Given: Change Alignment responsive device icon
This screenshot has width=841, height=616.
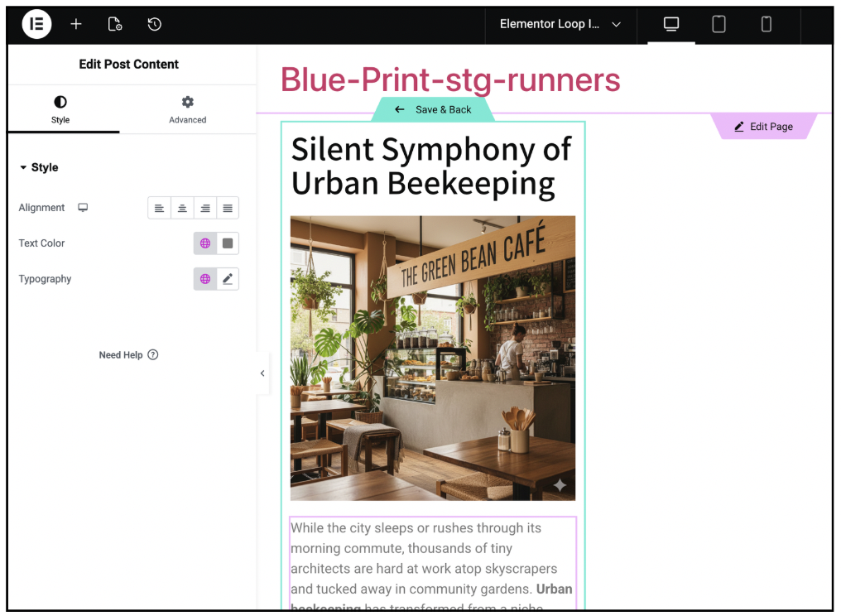Looking at the screenshot, I should (x=83, y=208).
